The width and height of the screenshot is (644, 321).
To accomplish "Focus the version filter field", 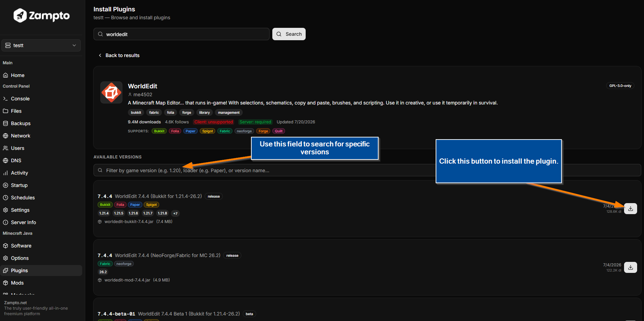I will 367,170.
